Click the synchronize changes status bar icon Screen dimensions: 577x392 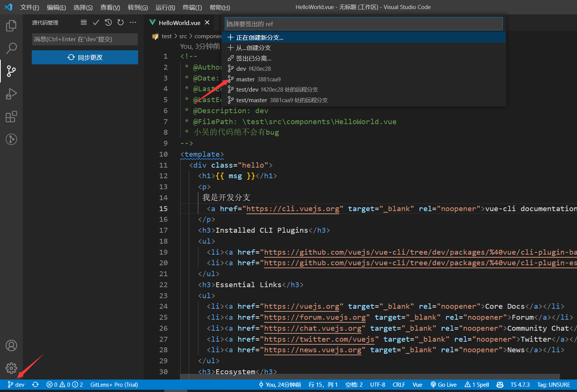pos(35,385)
